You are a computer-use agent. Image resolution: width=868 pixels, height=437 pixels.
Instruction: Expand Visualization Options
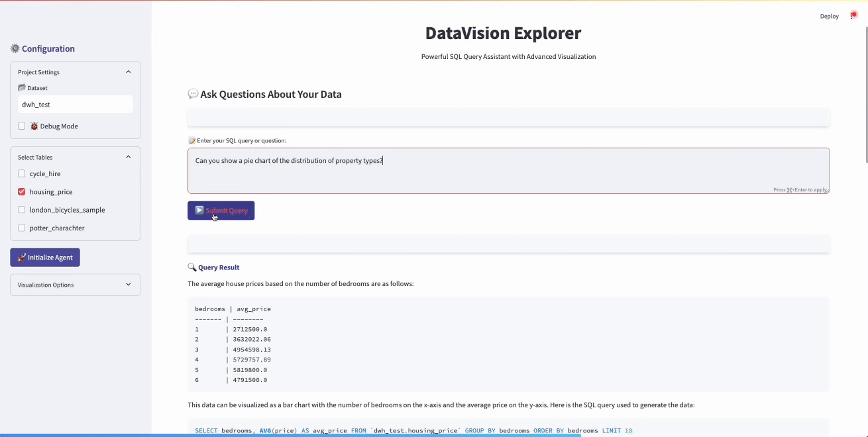[x=129, y=284]
